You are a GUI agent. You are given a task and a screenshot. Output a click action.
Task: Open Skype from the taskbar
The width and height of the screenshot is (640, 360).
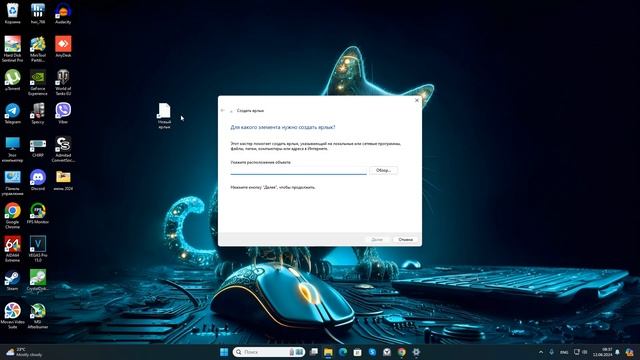[372, 352]
